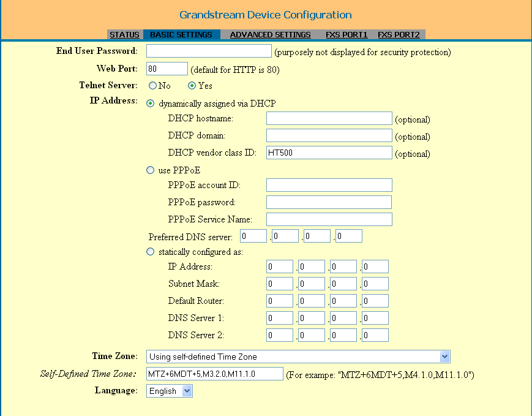
Task: Focus first octet of static IP Address
Action: 280,267
